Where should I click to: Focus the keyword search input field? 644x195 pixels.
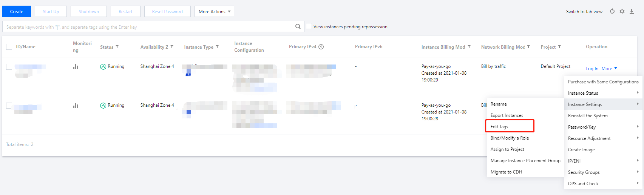pos(147,27)
